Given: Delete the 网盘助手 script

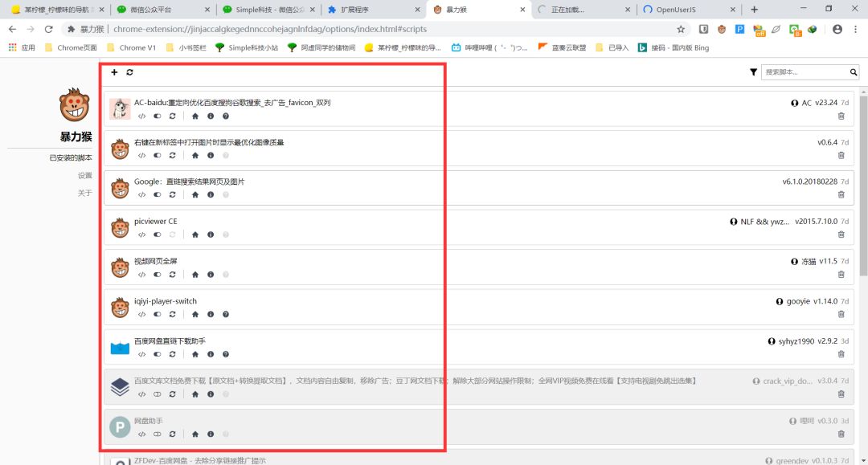Looking at the screenshot, I should tap(841, 434).
